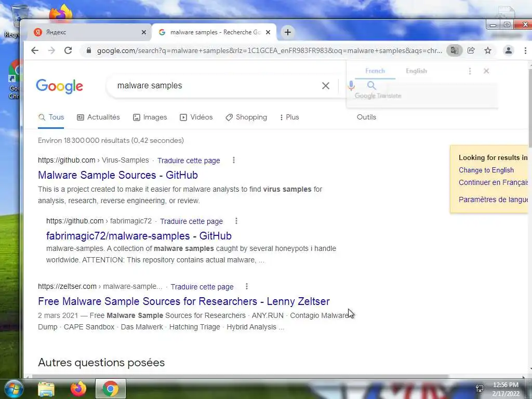Switch to Vidéos results
Image resolution: width=532 pixels, height=399 pixels.
[196, 117]
